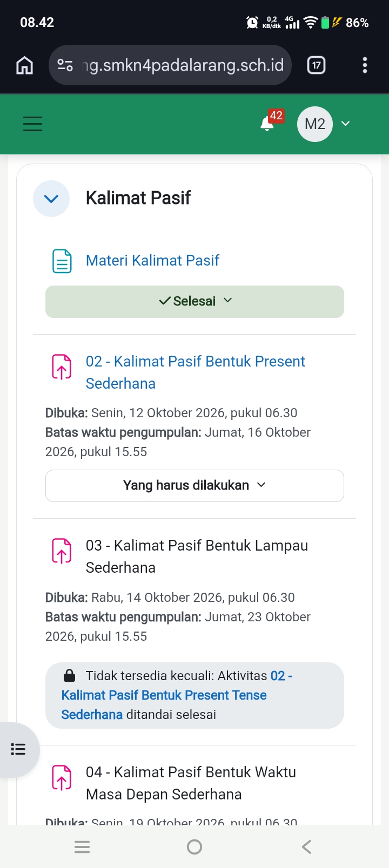Image resolution: width=389 pixels, height=868 pixels.
Task: Open 02 - Kalimat Pasif Bentuk Present Sederhana
Action: (x=196, y=372)
